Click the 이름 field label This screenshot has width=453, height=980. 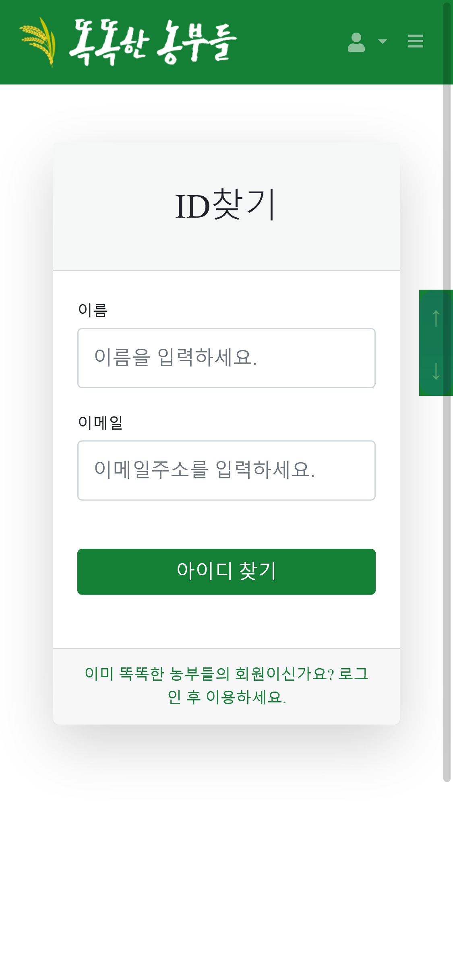pyautogui.click(x=93, y=310)
